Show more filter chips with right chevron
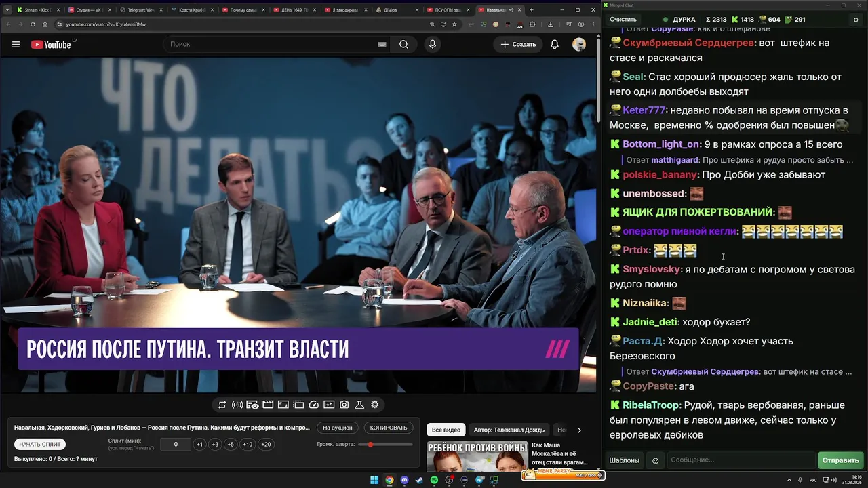Image resolution: width=868 pixels, height=488 pixels. click(578, 430)
